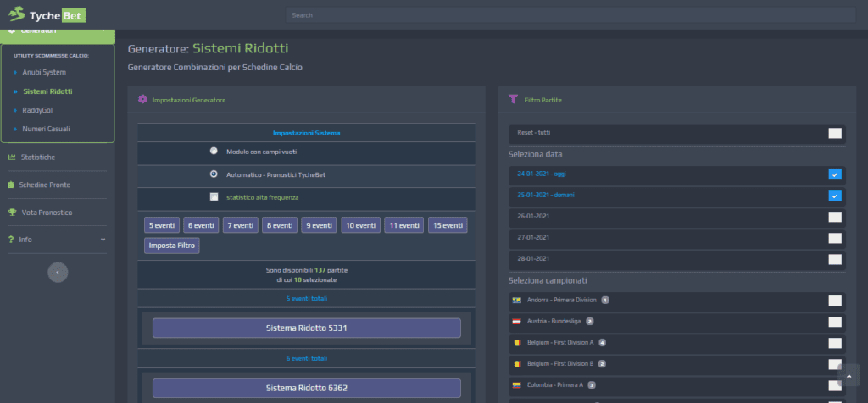Click the scroll-to-top arrow button
The height and width of the screenshot is (403, 868).
tap(849, 375)
